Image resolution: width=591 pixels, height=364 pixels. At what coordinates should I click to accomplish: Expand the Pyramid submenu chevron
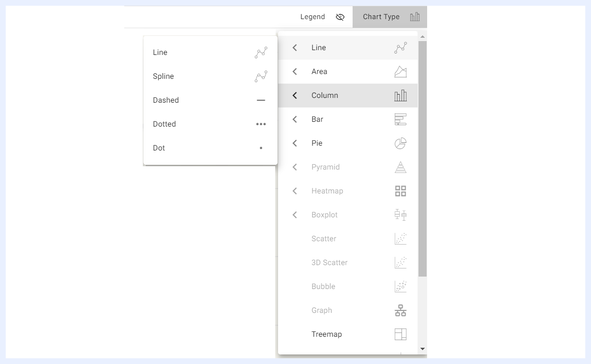point(295,167)
